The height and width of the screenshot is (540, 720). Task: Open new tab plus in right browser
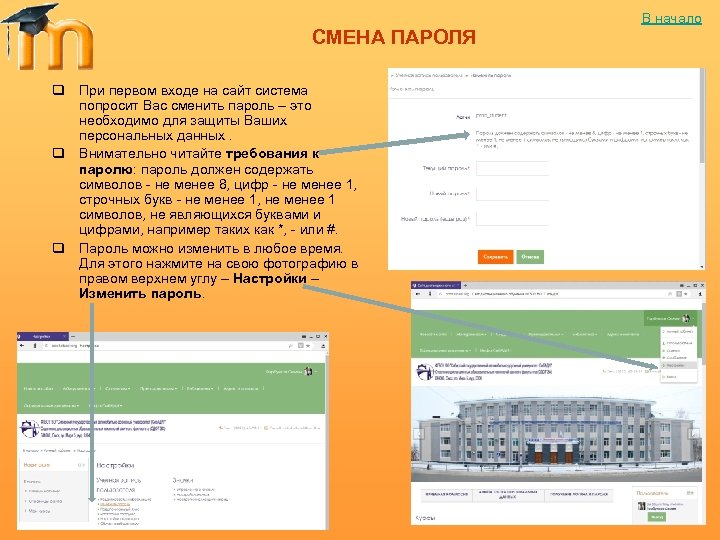pyautogui.click(x=465, y=286)
